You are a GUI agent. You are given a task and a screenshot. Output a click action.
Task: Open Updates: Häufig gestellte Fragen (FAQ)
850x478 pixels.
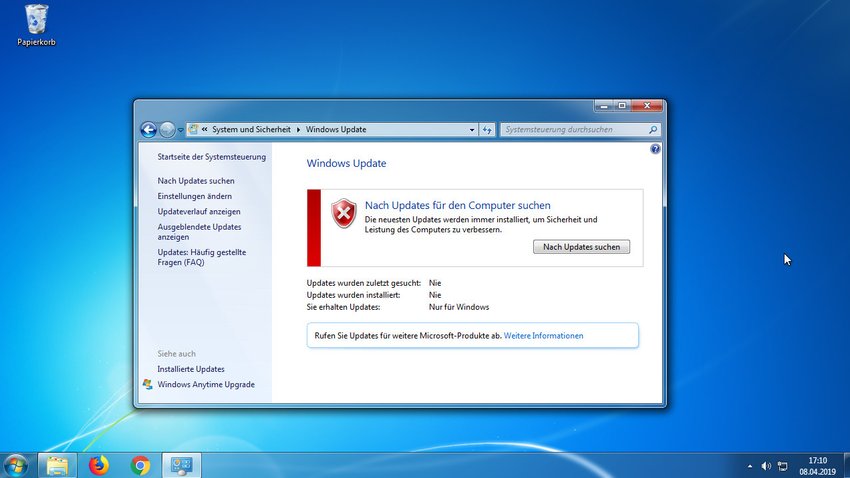(202, 257)
